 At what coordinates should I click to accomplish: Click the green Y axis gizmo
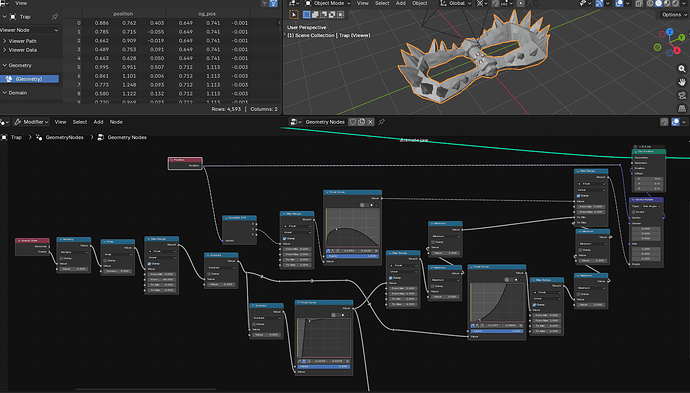click(682, 38)
